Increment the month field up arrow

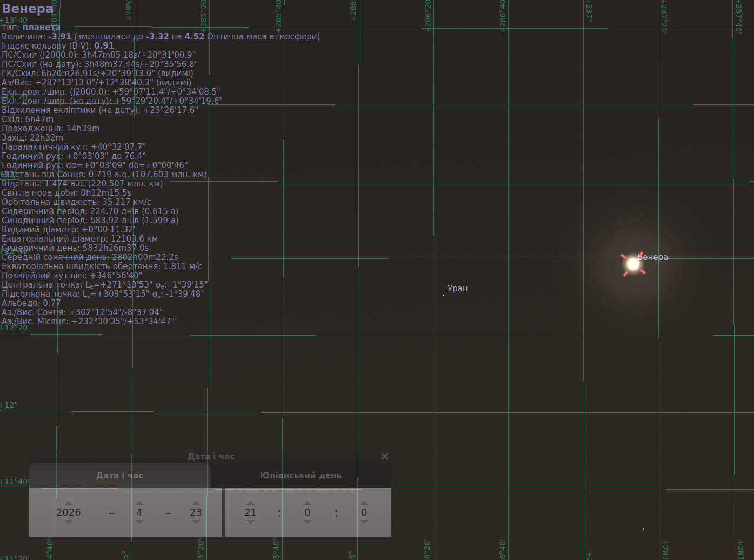point(139,503)
